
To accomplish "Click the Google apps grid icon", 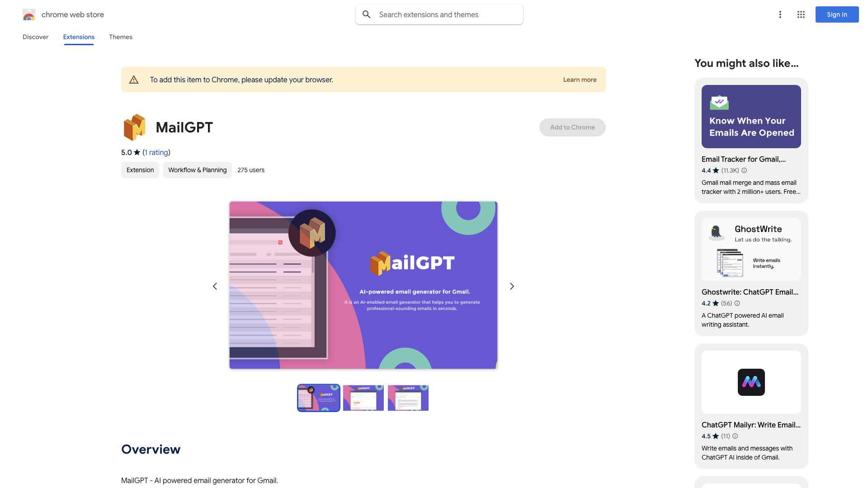I will point(801,14).
